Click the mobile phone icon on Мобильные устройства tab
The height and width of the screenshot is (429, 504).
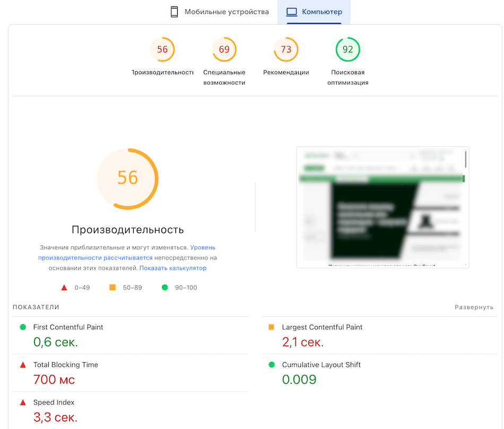pyautogui.click(x=175, y=11)
